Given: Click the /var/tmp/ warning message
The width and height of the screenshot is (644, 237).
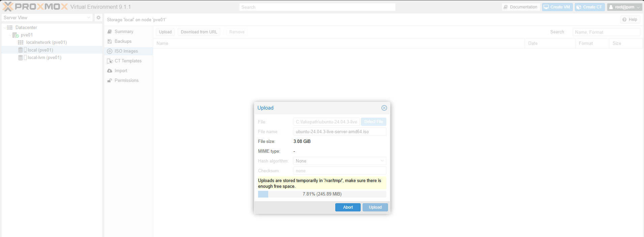Looking at the screenshot, I should [x=322, y=183].
